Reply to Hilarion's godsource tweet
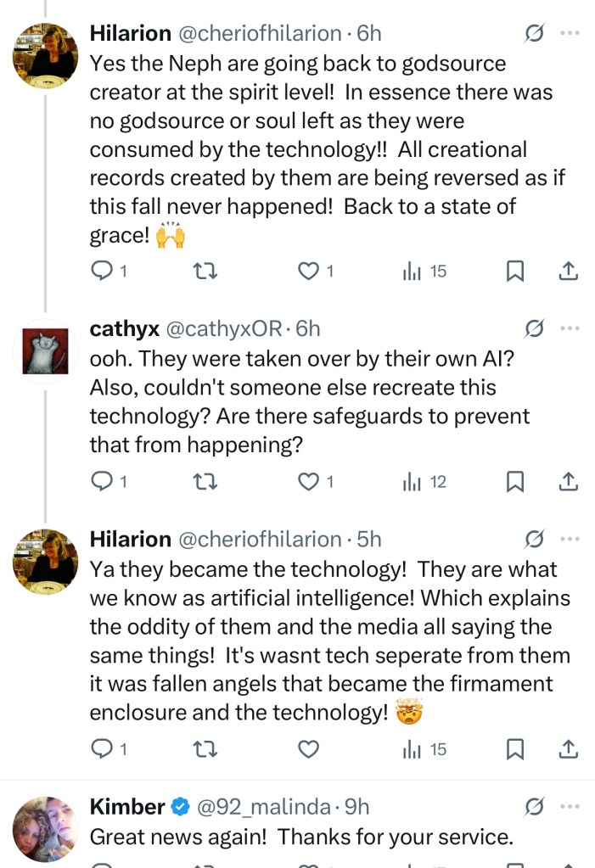Viewport: 595px width, 868px height. (102, 272)
